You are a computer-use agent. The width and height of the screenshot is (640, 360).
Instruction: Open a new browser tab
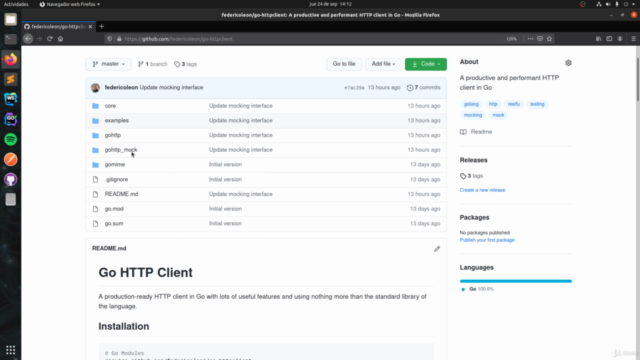point(102,27)
